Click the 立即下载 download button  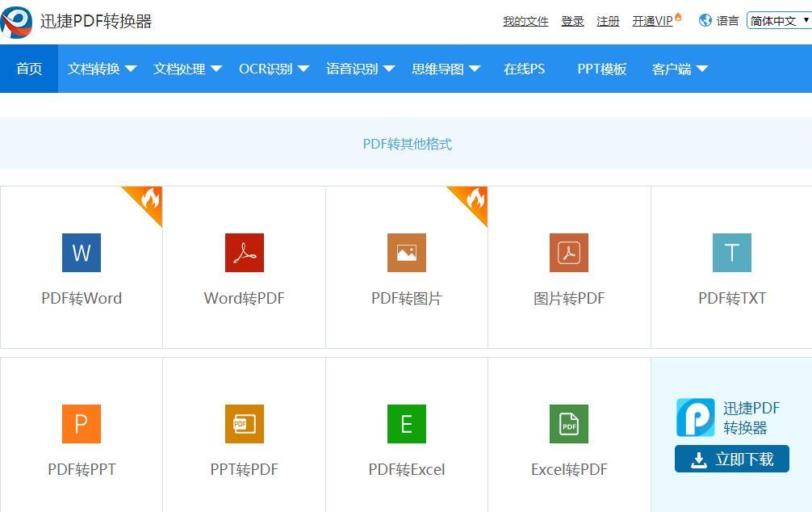pos(732,460)
